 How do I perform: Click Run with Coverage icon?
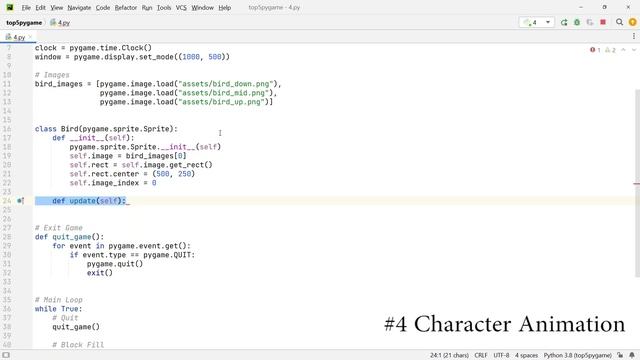(x=590, y=22)
